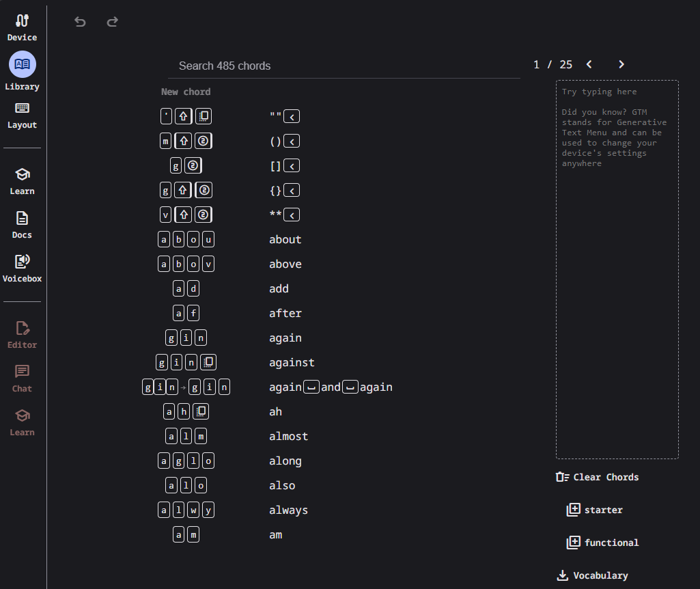Screen dimensions: 700x589
Task: Open the Docs page
Action: [x=22, y=224]
